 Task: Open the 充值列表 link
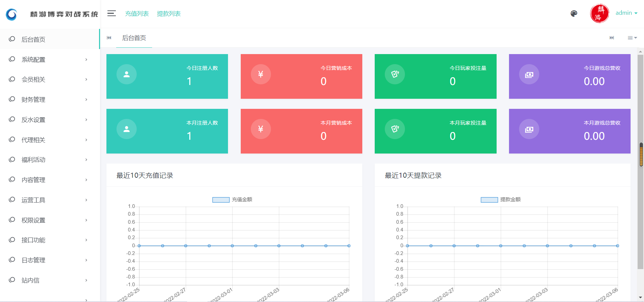pyautogui.click(x=137, y=14)
